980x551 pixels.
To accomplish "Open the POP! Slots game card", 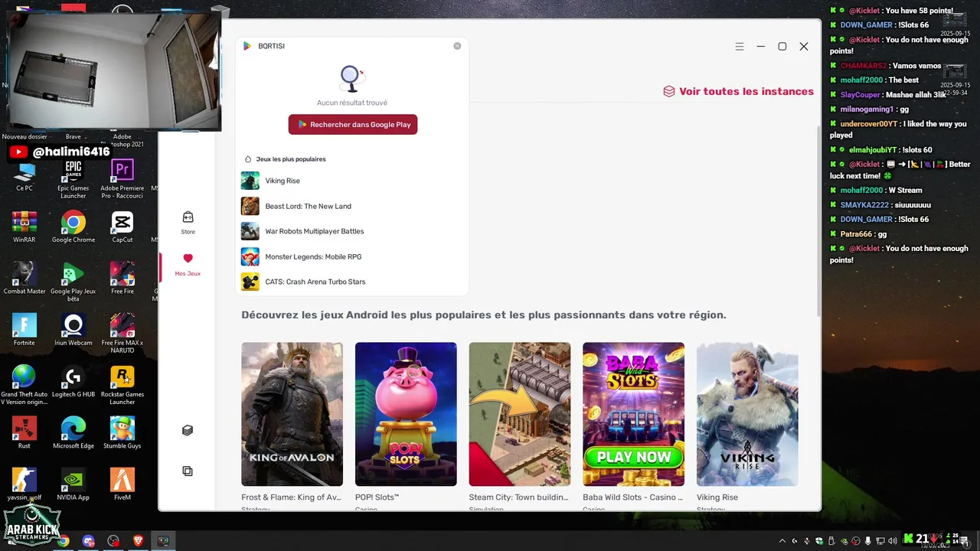I will pyautogui.click(x=406, y=414).
